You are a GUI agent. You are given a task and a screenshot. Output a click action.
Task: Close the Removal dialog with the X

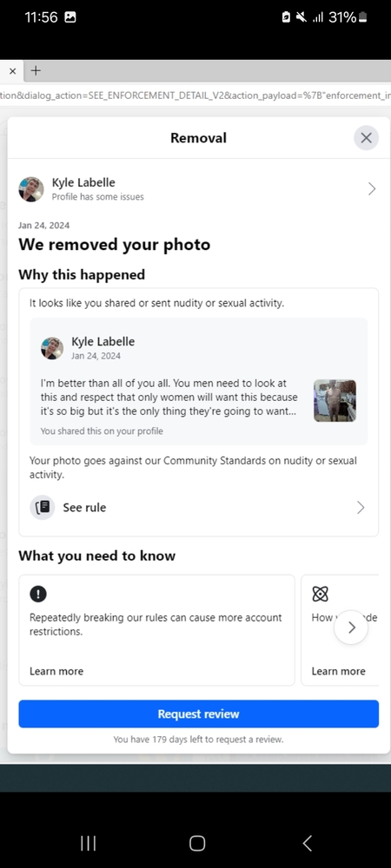click(x=366, y=138)
